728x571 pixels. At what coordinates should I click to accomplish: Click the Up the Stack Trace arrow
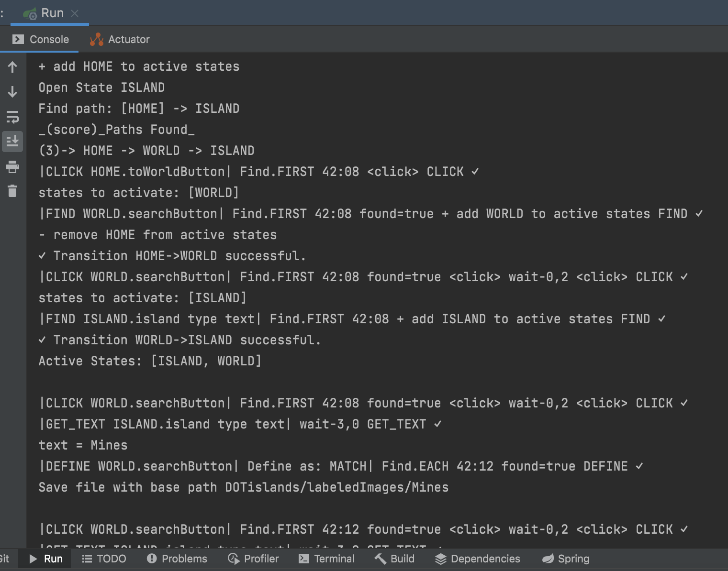(12, 67)
